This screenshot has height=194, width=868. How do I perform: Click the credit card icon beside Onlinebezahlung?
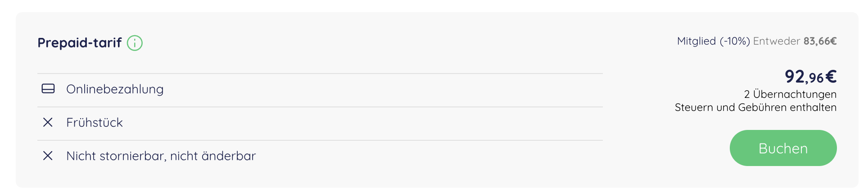click(x=48, y=89)
